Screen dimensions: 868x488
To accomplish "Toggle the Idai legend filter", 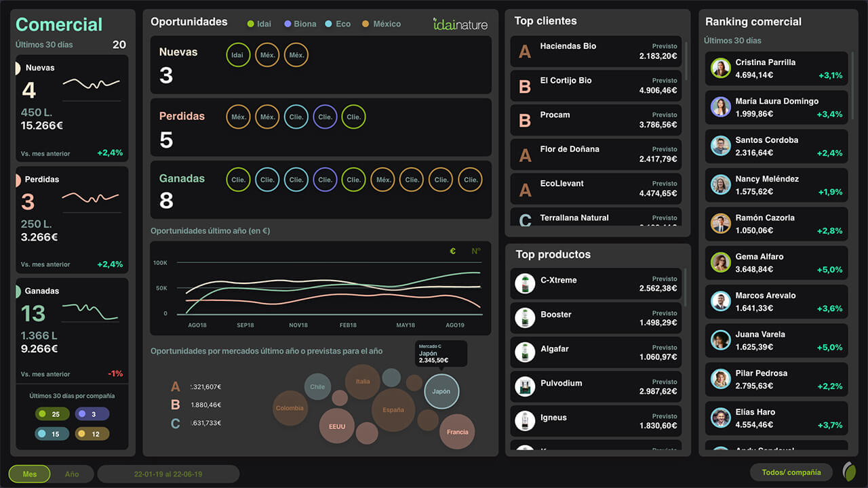I will pyautogui.click(x=259, y=24).
